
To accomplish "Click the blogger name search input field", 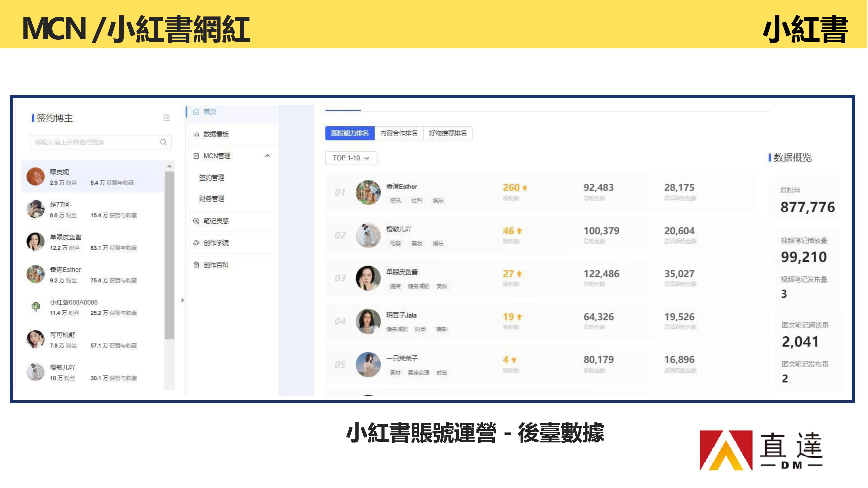I will pos(94,142).
